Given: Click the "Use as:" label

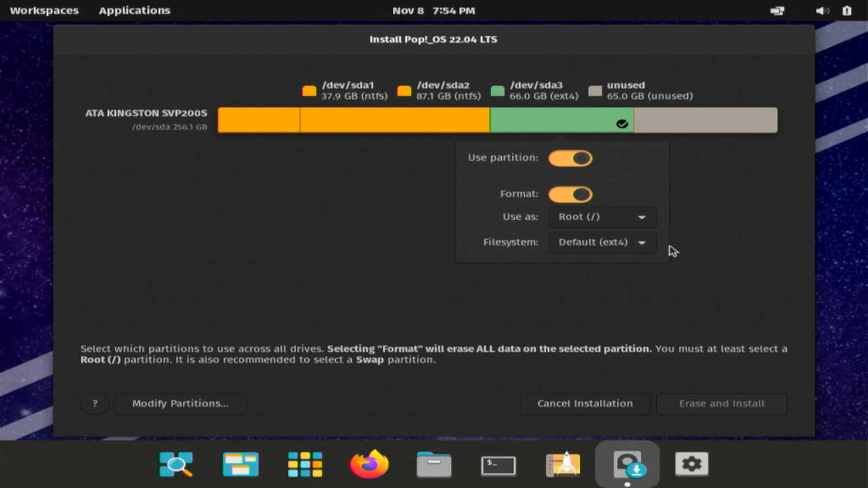Looking at the screenshot, I should [x=520, y=217].
